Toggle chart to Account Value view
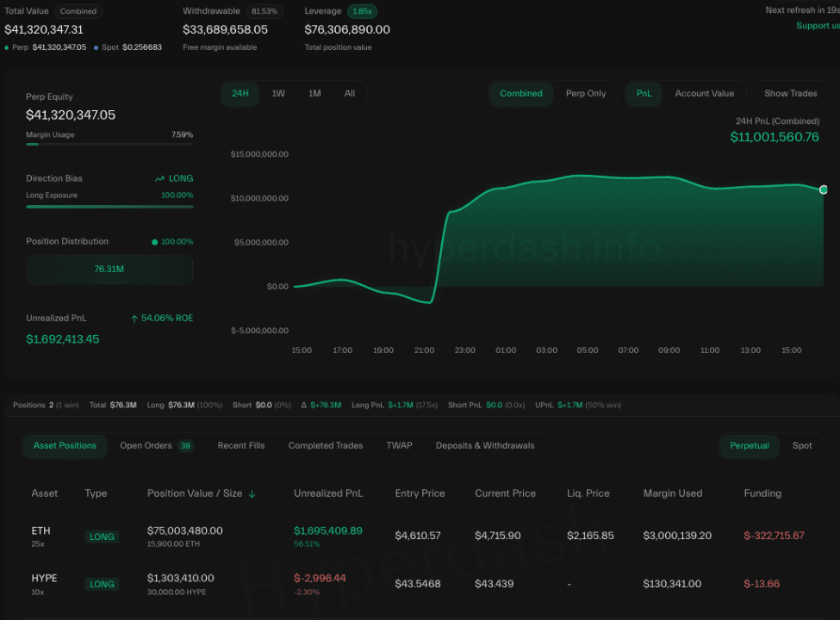840x620 pixels. (704, 94)
